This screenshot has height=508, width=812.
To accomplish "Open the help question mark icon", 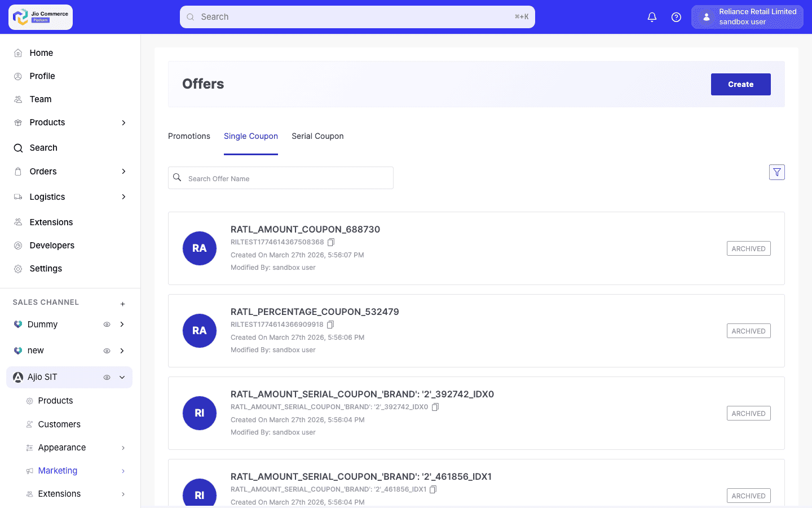I will (x=676, y=17).
